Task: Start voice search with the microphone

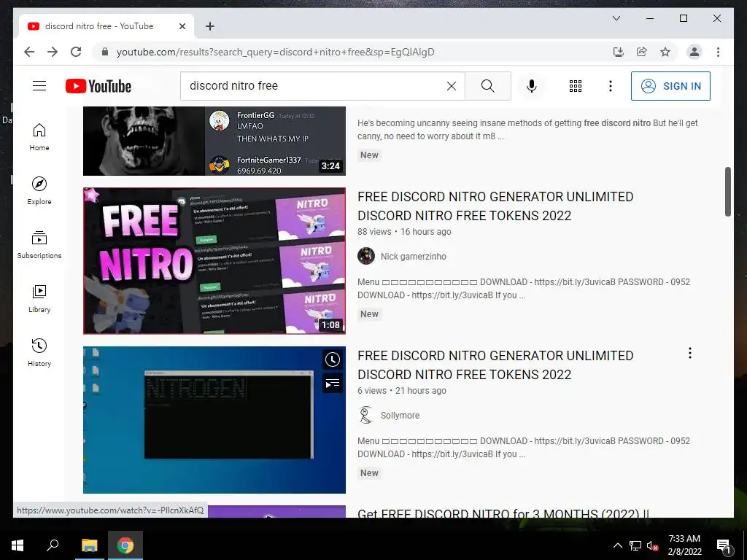Action: tap(532, 86)
